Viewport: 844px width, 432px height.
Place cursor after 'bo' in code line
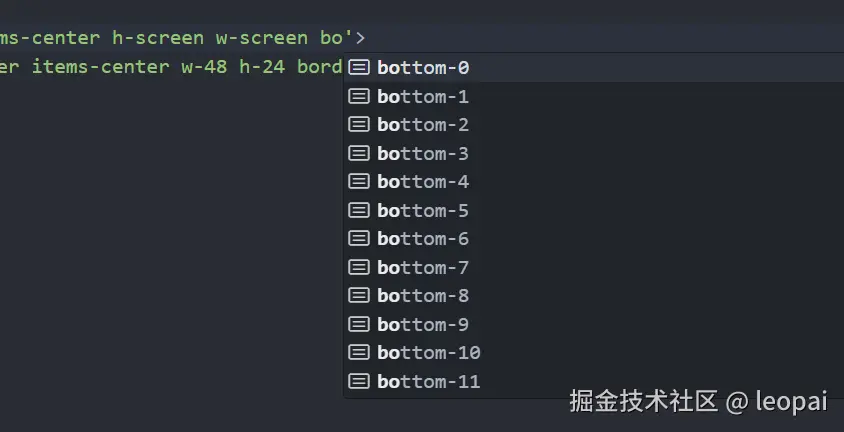click(343, 38)
